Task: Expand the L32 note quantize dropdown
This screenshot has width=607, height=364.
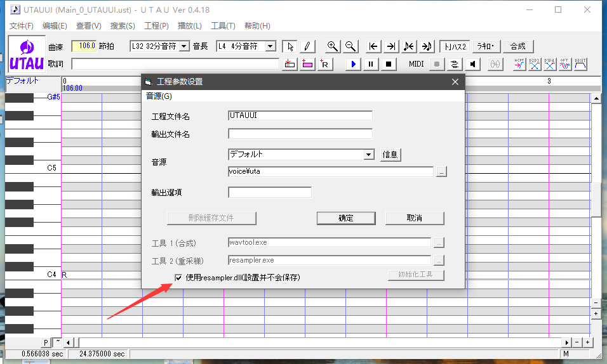Action: (x=184, y=46)
